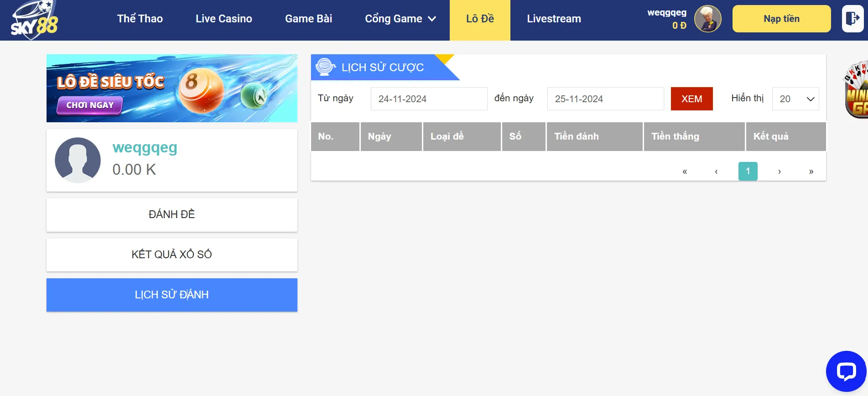Click the LỊCH SỬ CƯỢC heading
This screenshot has width=868, height=396.
click(383, 68)
